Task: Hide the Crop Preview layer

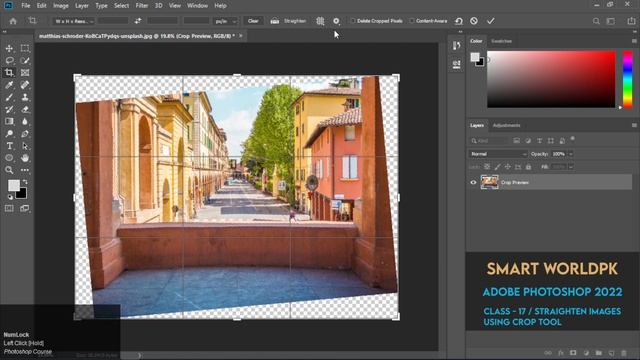Action: [473, 182]
